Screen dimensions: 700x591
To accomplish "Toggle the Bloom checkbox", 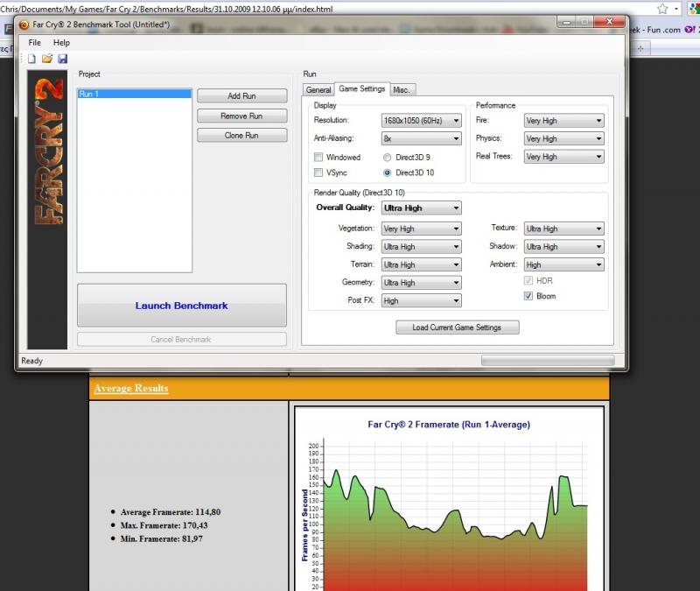I will point(528,296).
